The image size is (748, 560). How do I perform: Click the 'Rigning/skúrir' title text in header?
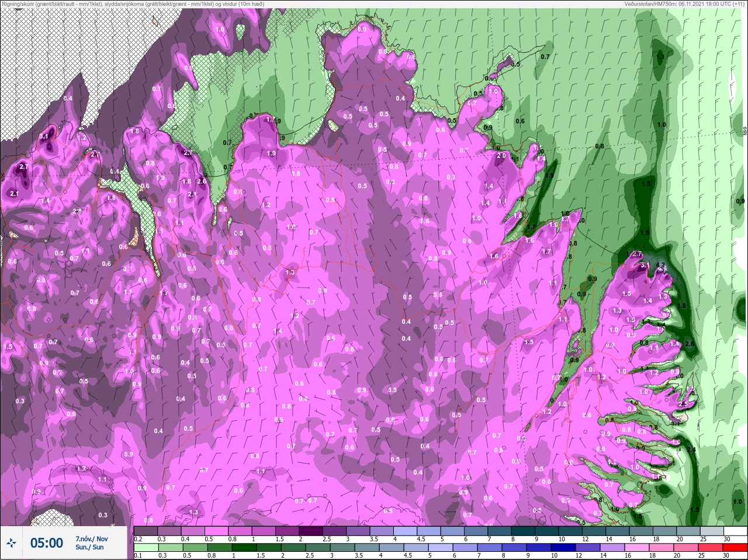point(19,4)
